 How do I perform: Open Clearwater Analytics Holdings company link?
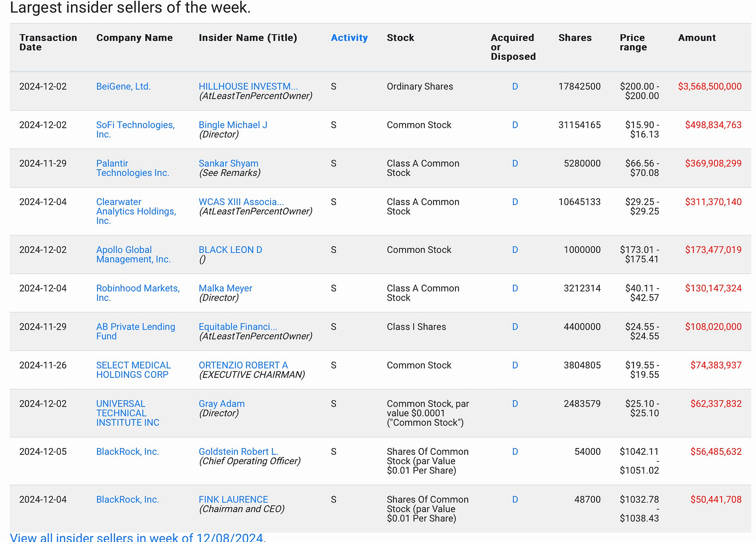pos(136,211)
